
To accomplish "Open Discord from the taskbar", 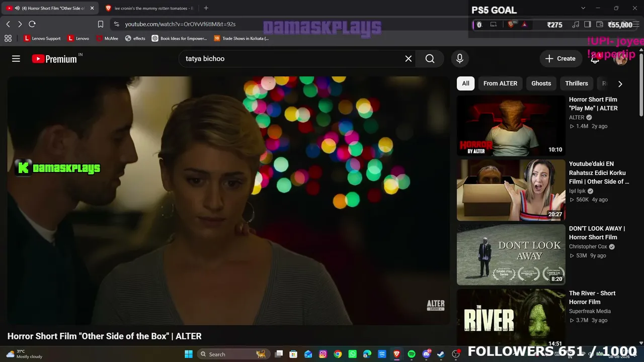I will [x=426, y=354].
